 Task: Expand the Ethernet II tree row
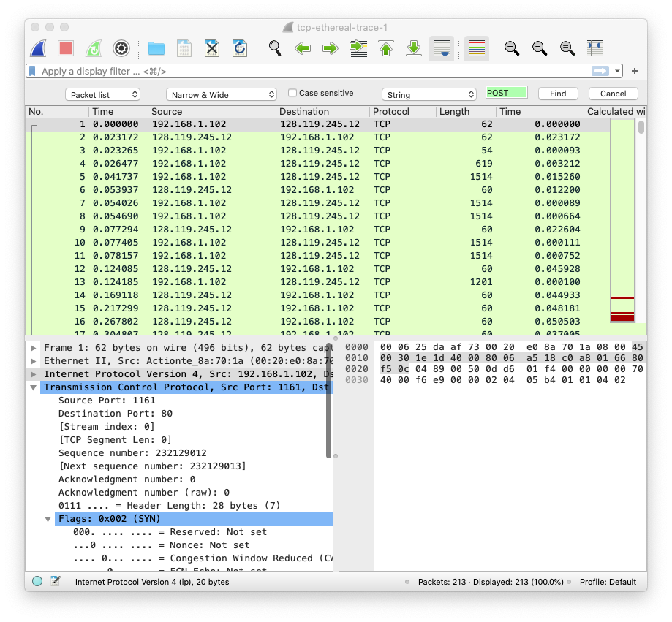34,361
